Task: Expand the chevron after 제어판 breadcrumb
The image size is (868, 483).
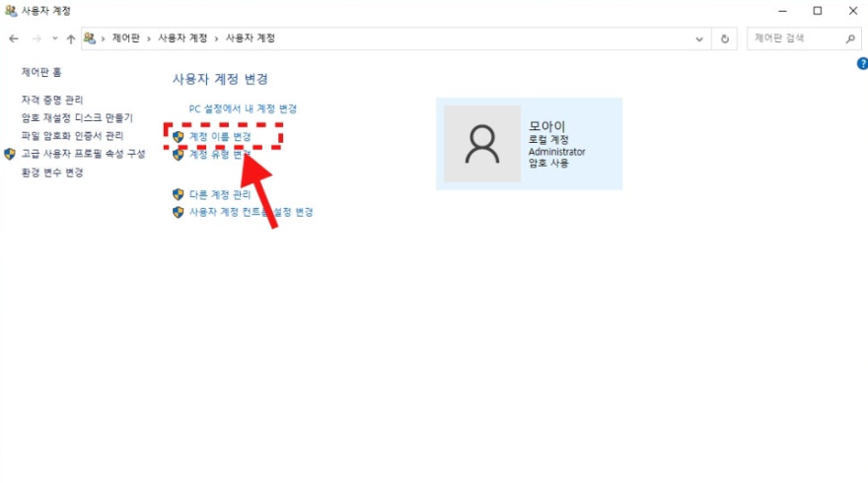Action: 149,38
